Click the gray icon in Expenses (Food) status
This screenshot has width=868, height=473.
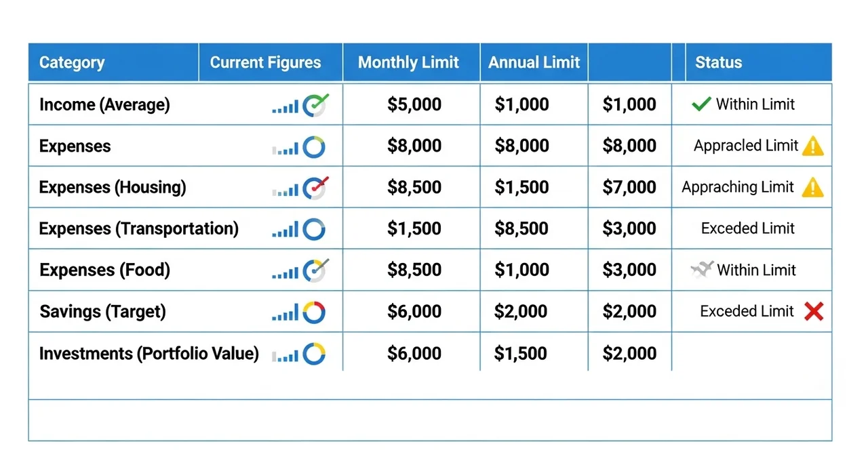tap(702, 270)
